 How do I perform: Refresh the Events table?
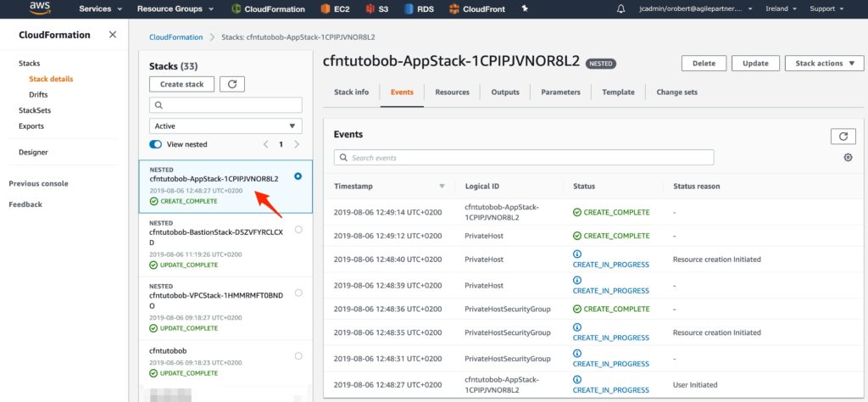pos(843,137)
